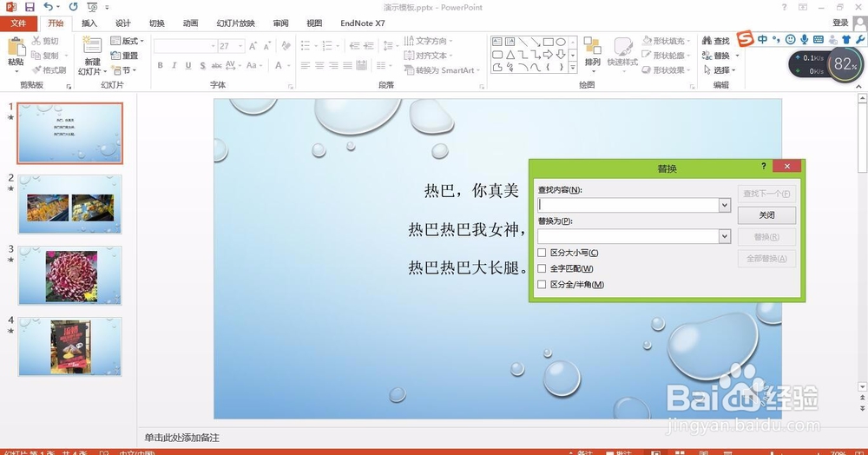Select slide 2 thumbnail with two photos

[69, 204]
